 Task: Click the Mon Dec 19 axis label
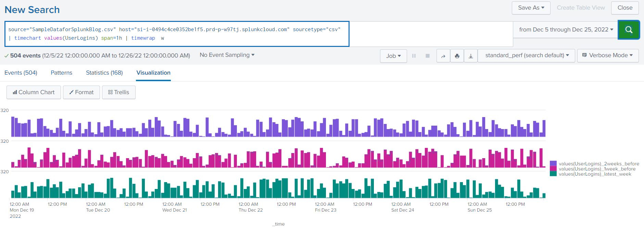coord(22,210)
